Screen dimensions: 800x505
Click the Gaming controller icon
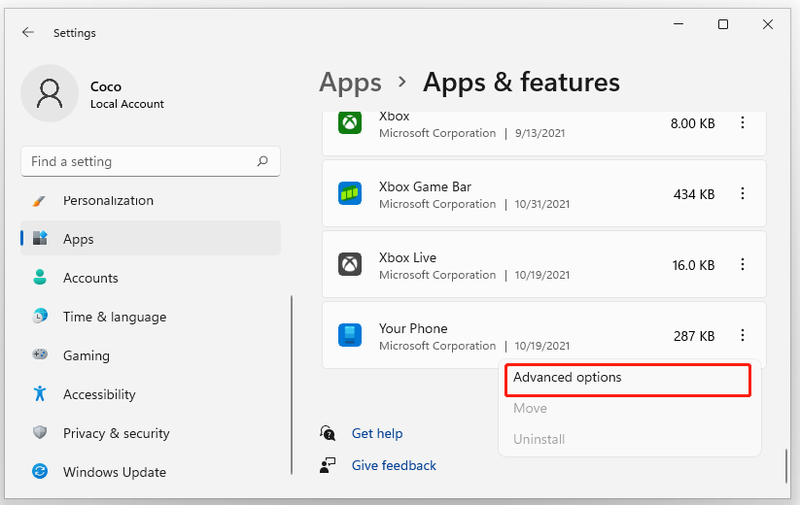(40, 354)
